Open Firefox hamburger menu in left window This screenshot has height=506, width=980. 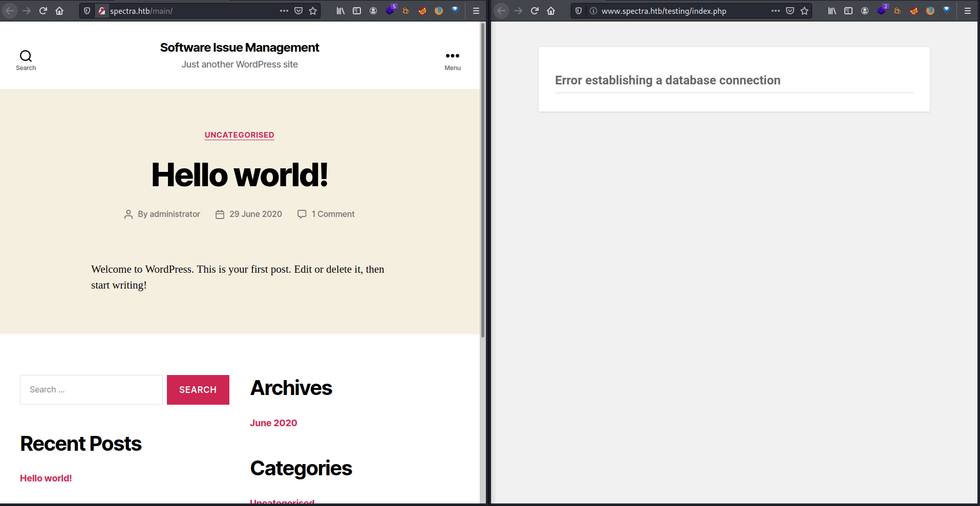click(476, 11)
